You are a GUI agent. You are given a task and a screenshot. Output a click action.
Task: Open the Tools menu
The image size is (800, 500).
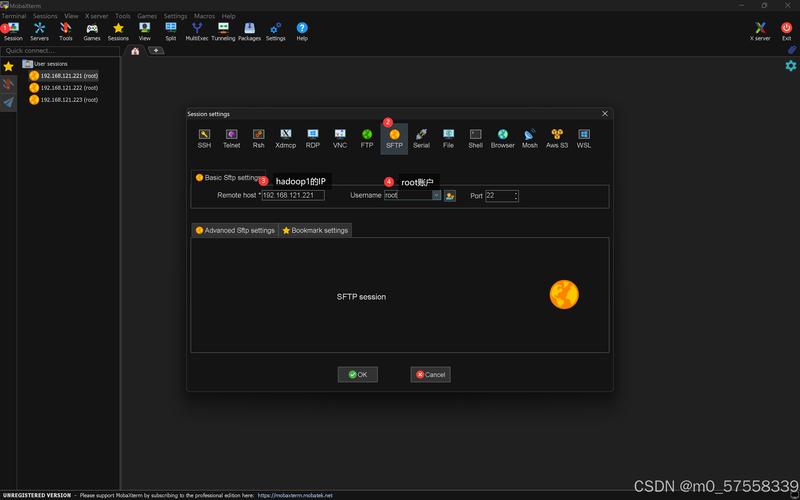(x=122, y=16)
